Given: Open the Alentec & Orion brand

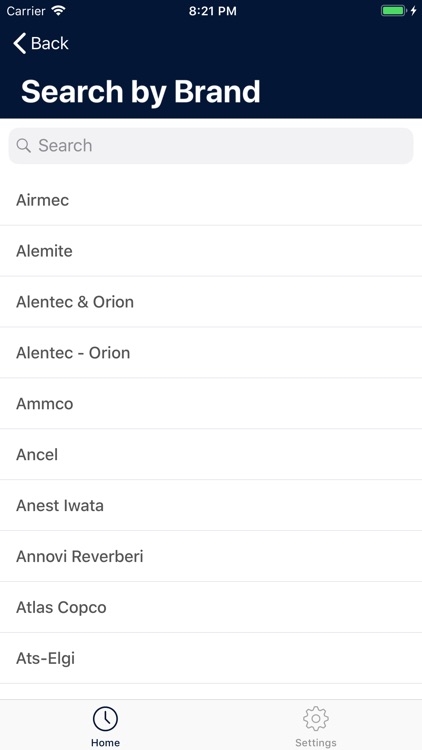Looking at the screenshot, I should click(x=211, y=302).
